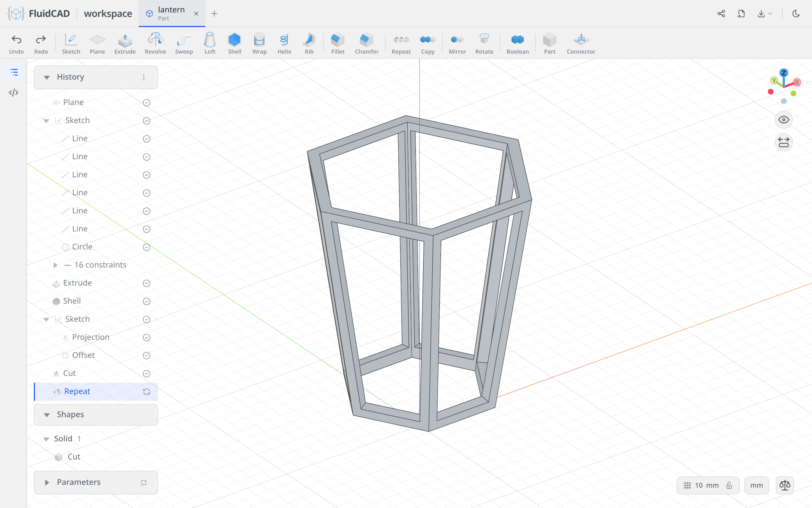Toggle visibility eye button in viewport
This screenshot has width=812, height=508.
(784, 120)
